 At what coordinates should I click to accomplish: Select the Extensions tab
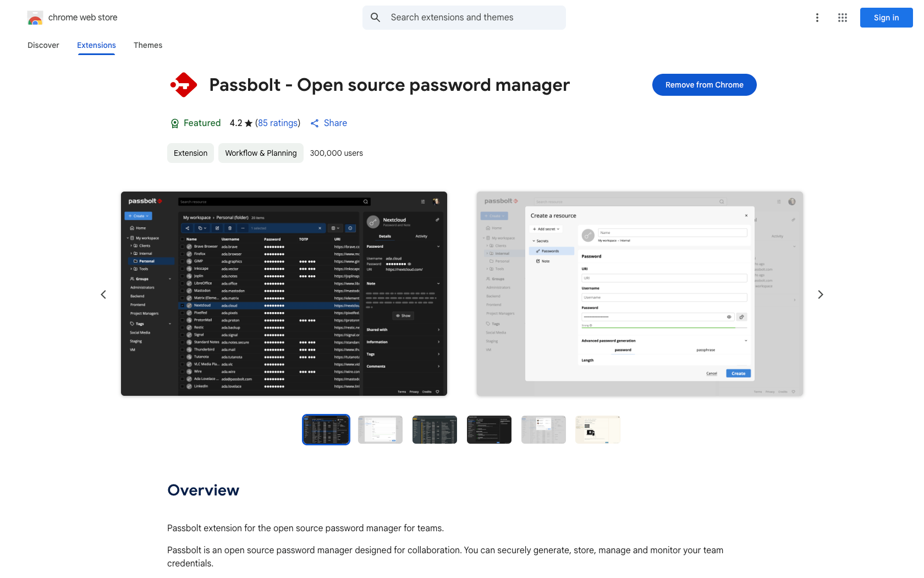[96, 45]
